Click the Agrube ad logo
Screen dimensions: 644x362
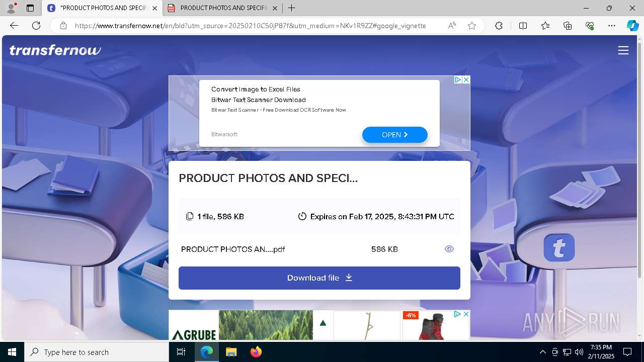tap(194, 334)
